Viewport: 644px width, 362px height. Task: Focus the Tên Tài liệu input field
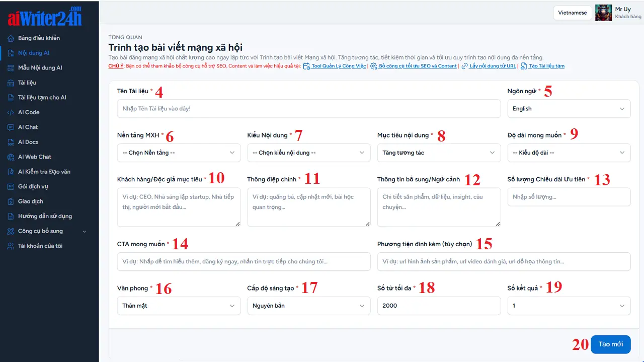pos(308,109)
